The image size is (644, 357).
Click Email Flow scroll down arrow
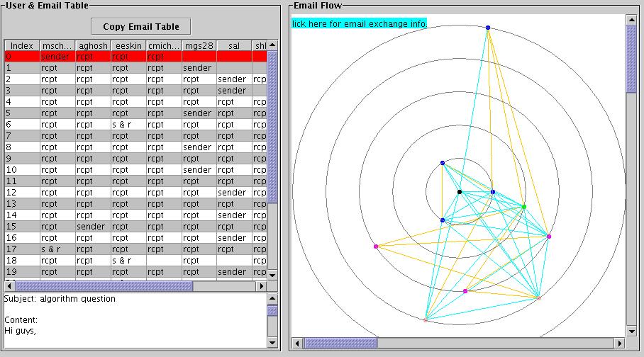631,331
